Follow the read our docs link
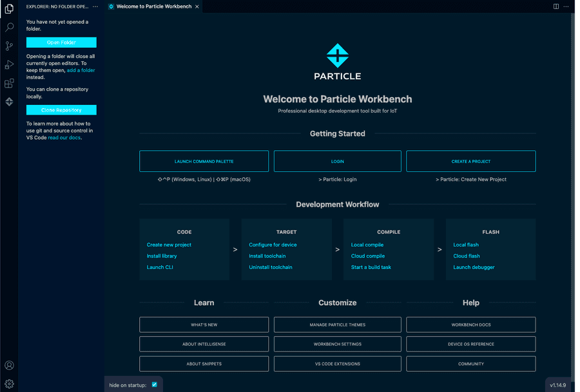Screen dimensions: 580x392 (x=64, y=138)
